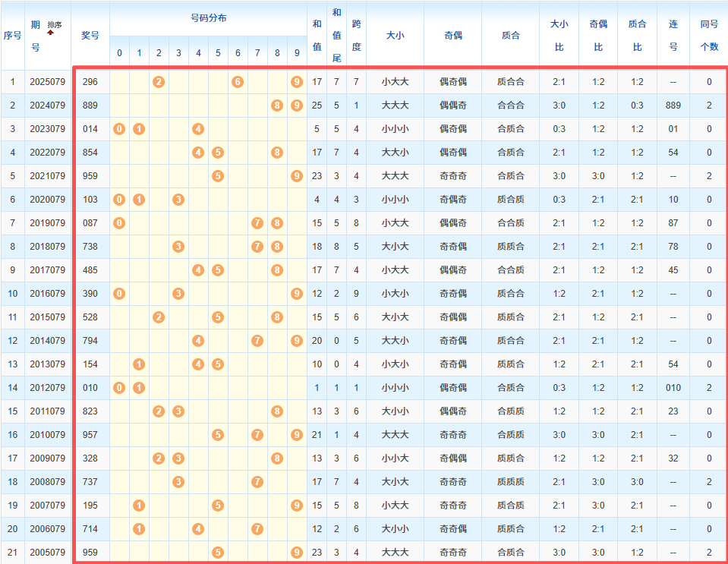Viewport: 728px width, 564px height.
Task: Click the 排序 sort label in header
Action: point(54,24)
